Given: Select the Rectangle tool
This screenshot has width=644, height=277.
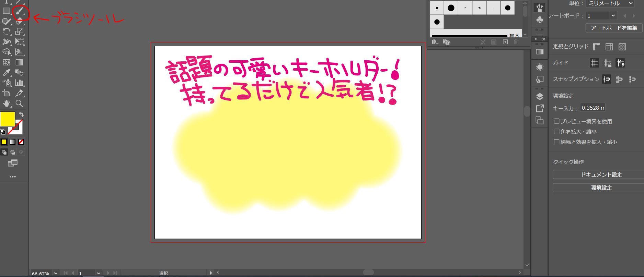Looking at the screenshot, I should 7,11.
